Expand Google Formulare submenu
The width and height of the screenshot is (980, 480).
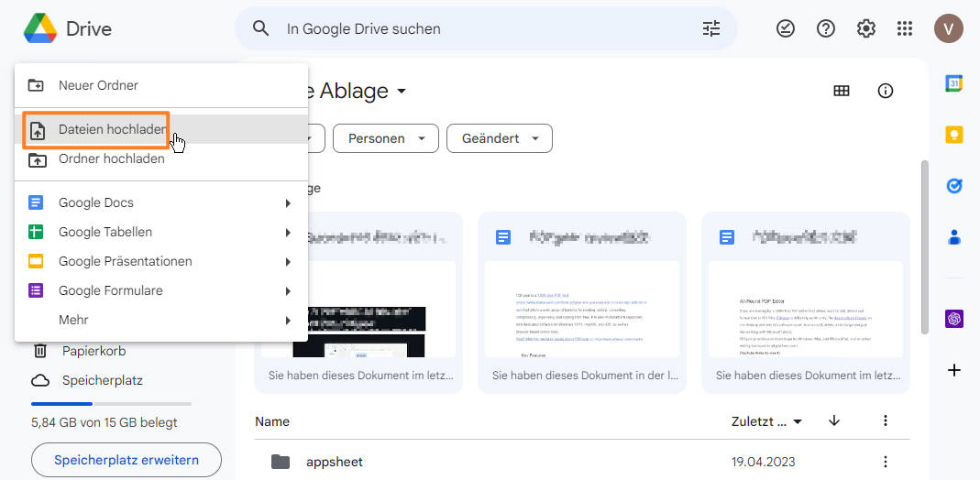tap(161, 291)
